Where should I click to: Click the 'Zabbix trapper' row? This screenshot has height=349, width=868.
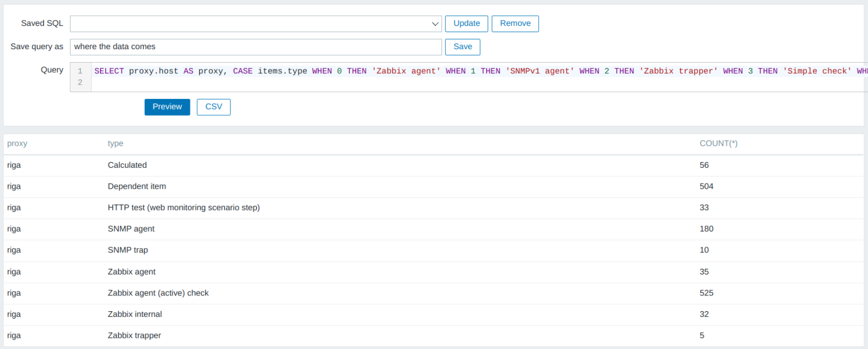pyautogui.click(x=134, y=335)
